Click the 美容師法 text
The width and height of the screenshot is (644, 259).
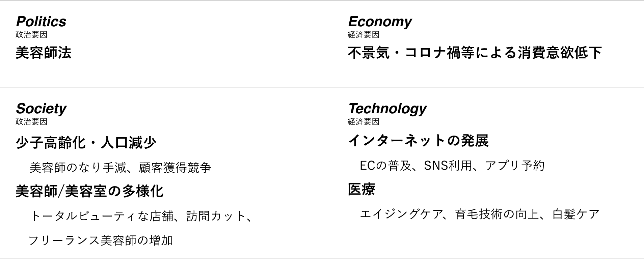pos(44,53)
